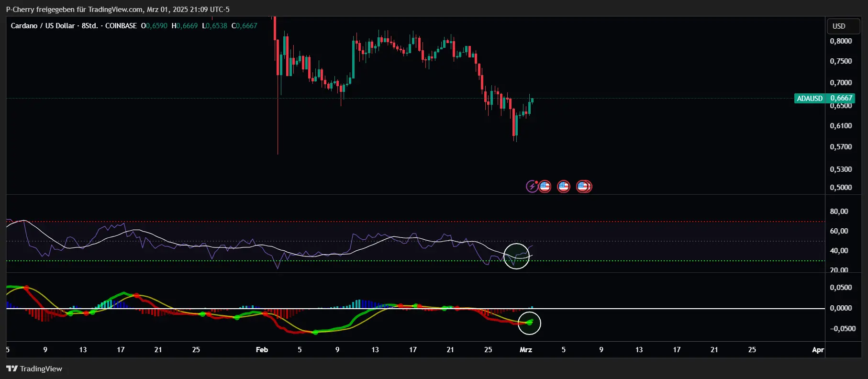Click the standalone middle US flag event icon

coord(564,186)
